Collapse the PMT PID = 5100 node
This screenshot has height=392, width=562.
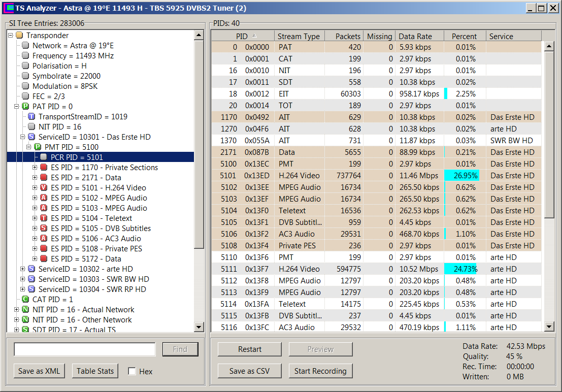click(x=29, y=147)
